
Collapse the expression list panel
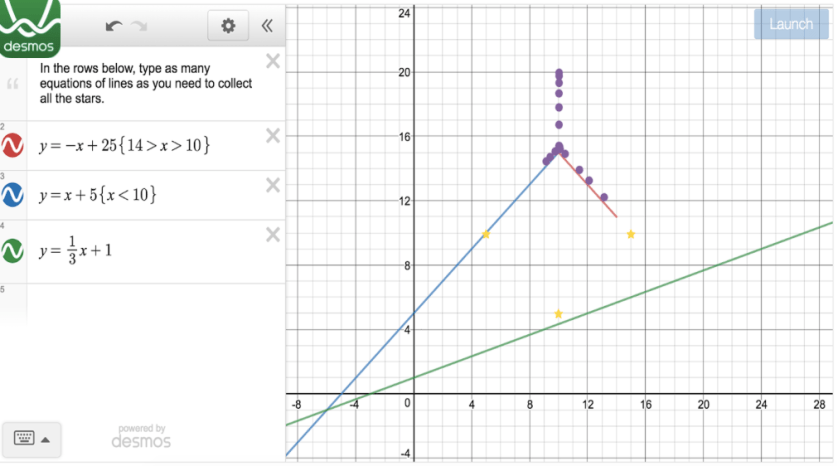pos(266,26)
